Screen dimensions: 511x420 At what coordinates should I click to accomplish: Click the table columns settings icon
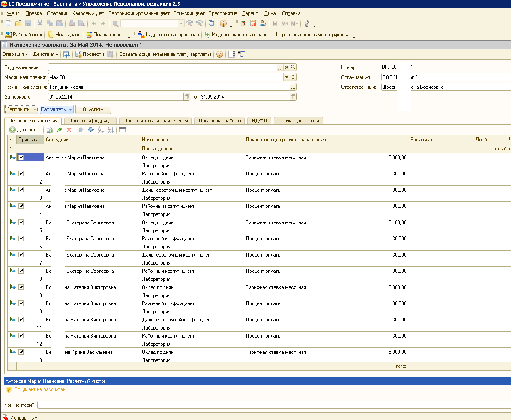click(122, 130)
